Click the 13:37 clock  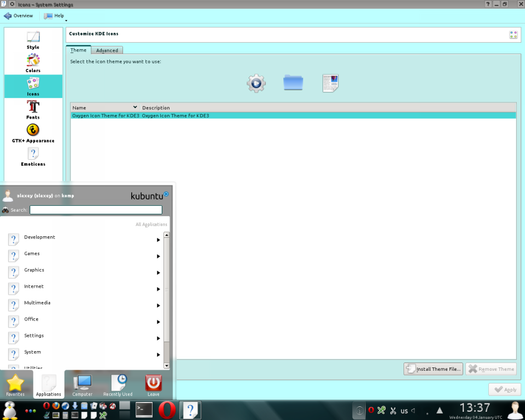point(475,408)
